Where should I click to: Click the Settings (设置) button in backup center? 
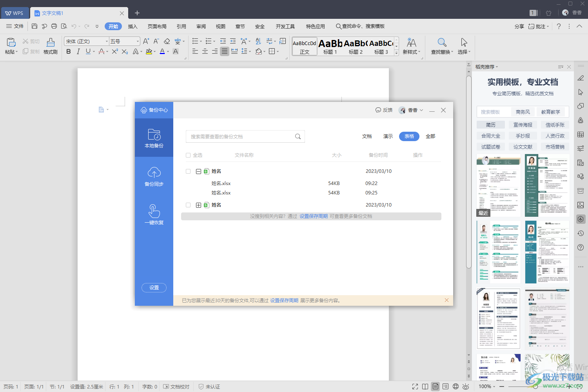154,288
